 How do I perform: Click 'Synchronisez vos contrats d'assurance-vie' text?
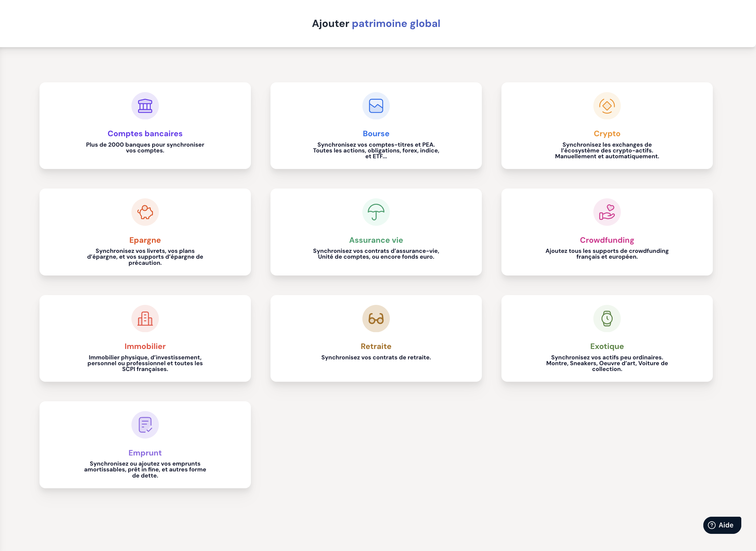[x=376, y=251]
